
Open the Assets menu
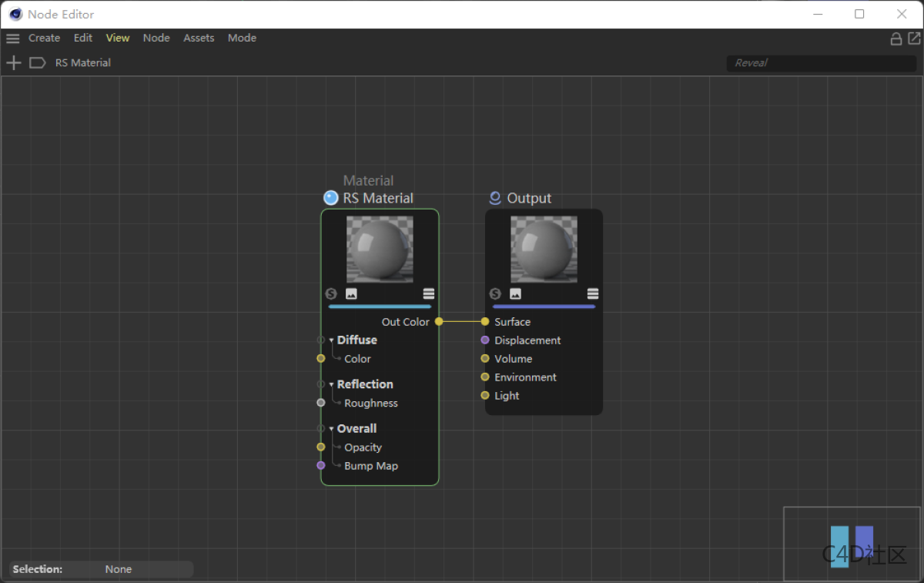point(199,38)
